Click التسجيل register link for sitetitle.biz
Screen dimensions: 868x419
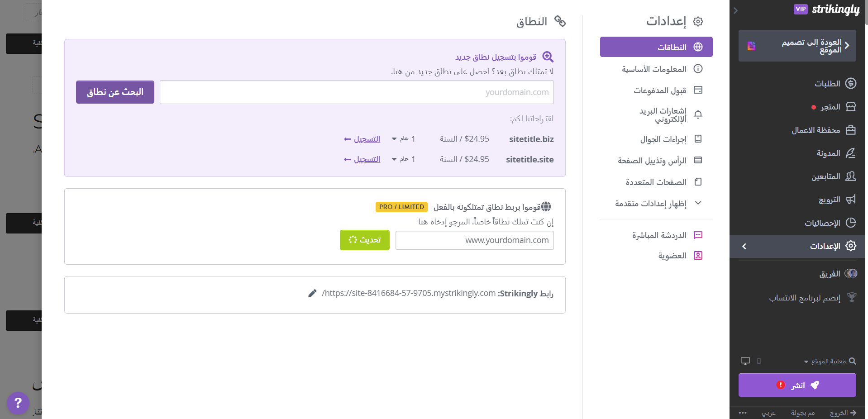(x=362, y=139)
